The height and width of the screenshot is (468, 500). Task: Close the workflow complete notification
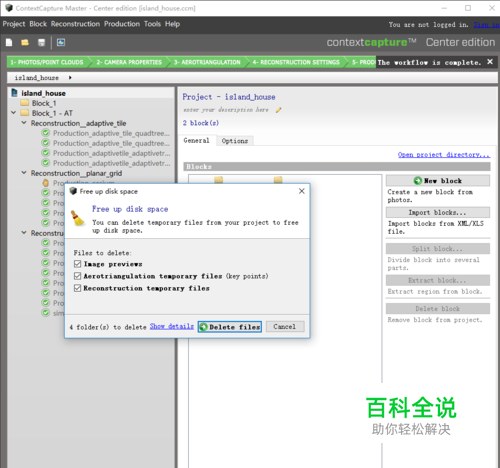[x=490, y=62]
